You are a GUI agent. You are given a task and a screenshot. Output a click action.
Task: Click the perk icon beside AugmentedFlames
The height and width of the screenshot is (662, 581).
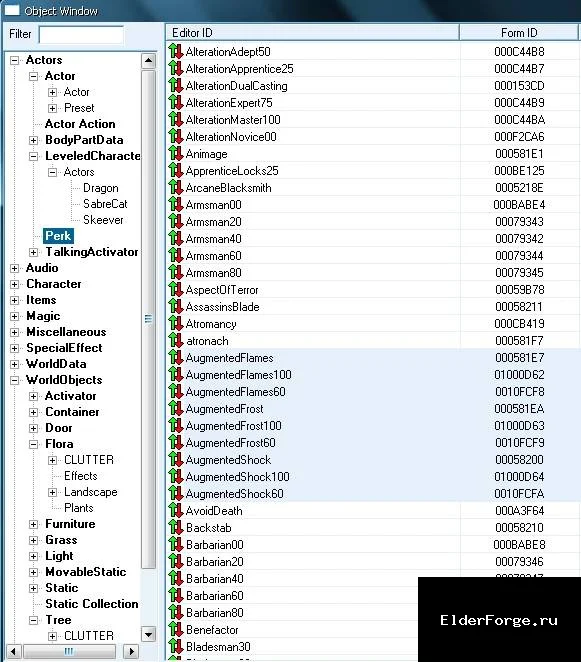(x=176, y=358)
